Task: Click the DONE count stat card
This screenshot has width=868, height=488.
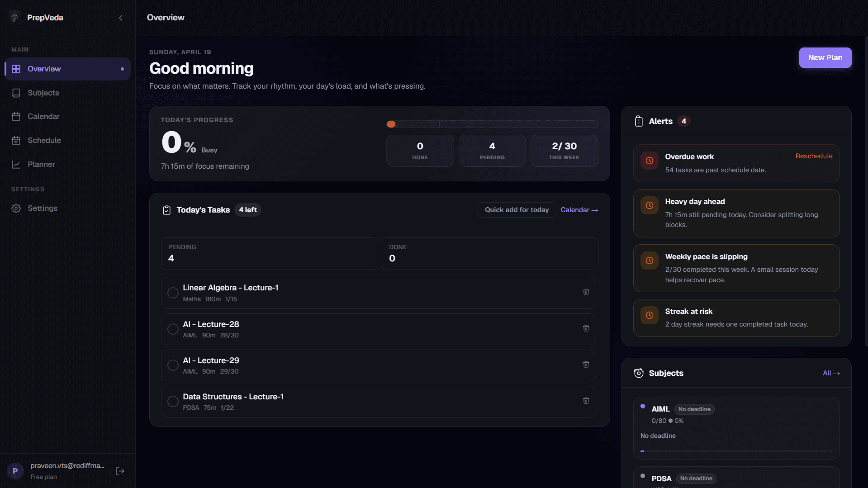Action: (x=420, y=151)
